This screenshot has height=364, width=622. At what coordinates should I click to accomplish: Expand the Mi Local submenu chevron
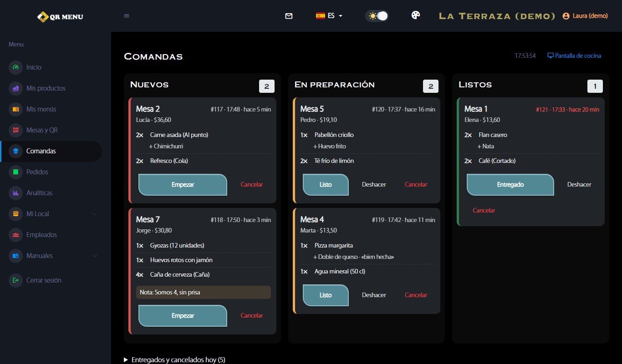tap(95, 214)
